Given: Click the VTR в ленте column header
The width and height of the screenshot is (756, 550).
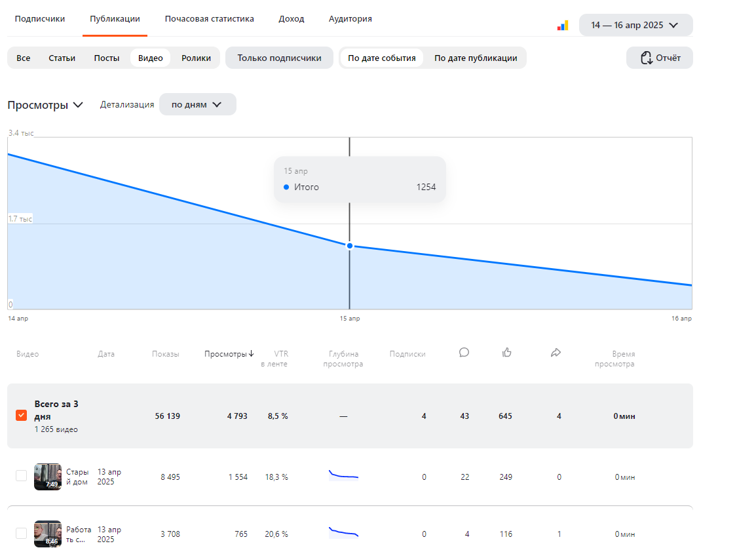Looking at the screenshot, I should tap(274, 359).
